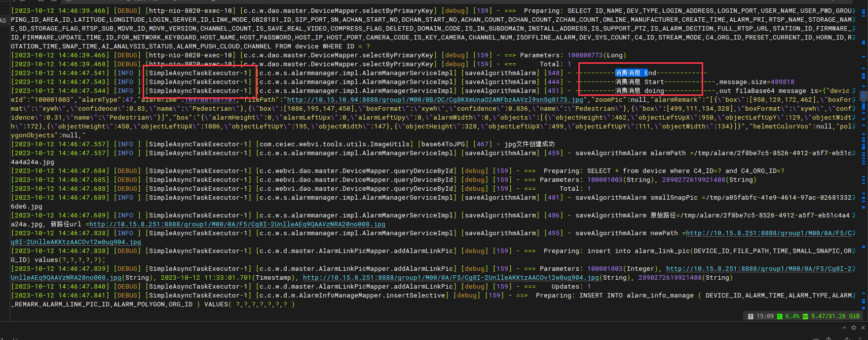Click timestamp 14:46:47.541 in the log

[x=82, y=73]
